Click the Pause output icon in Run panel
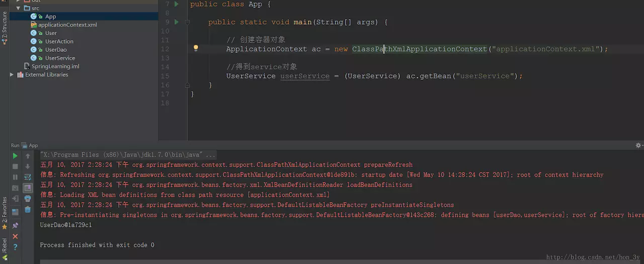 click(15, 177)
